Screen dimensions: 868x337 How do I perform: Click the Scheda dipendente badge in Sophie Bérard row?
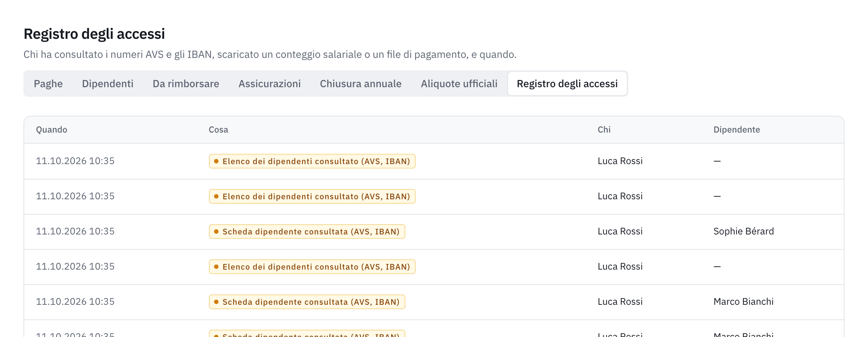[x=307, y=232]
